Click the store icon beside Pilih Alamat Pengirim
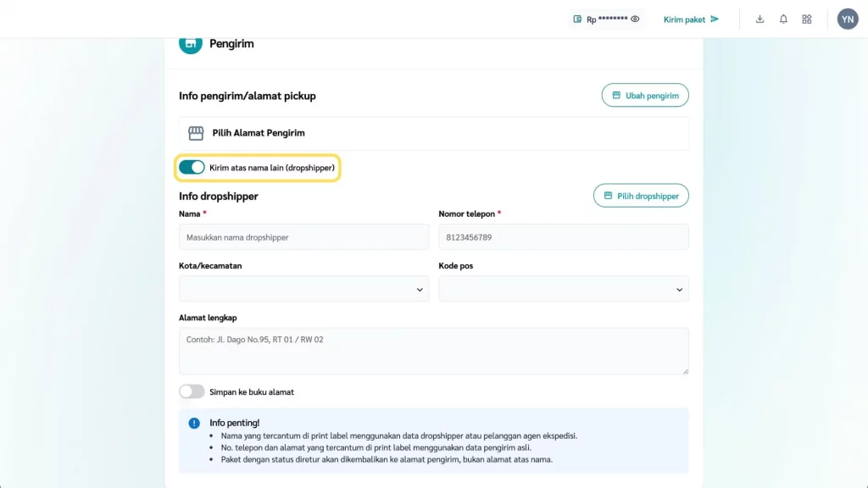Viewport: 868px width, 488px height. pyautogui.click(x=196, y=133)
